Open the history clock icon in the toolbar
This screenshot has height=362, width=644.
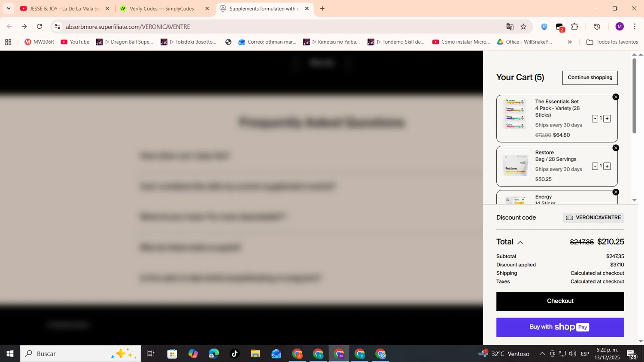pyautogui.click(x=597, y=27)
